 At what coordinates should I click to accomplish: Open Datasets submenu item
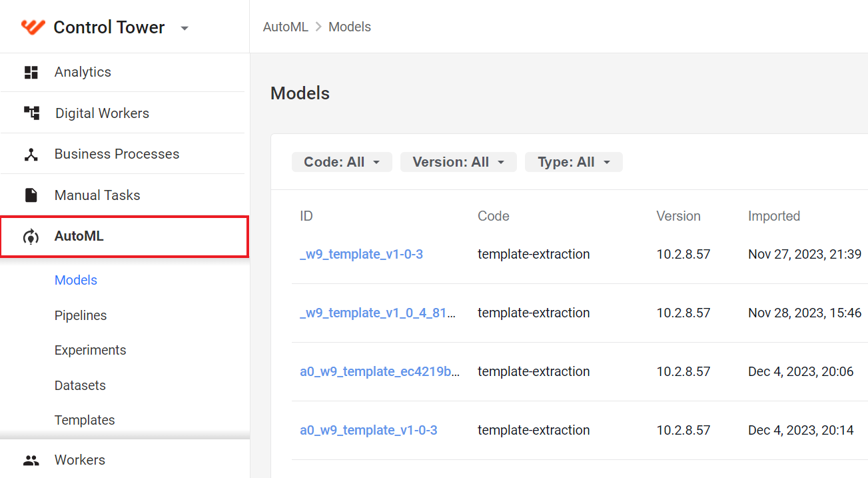(x=80, y=385)
